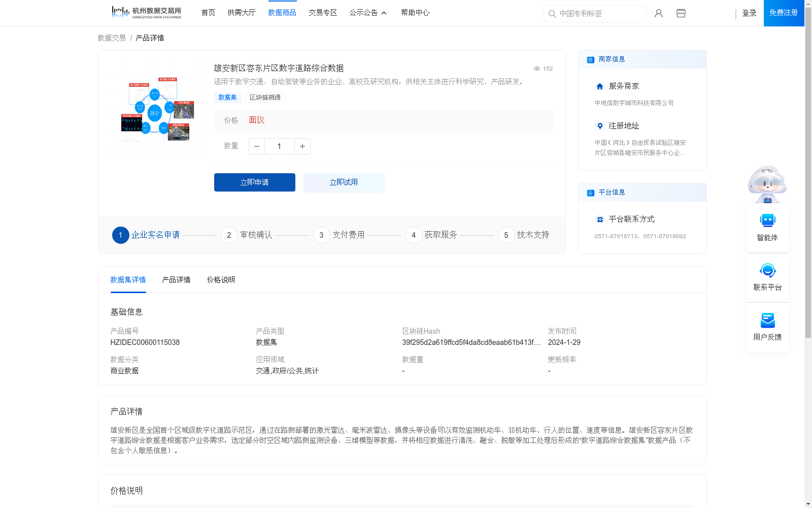
Task: Open the user profile icon
Action: [659, 13]
